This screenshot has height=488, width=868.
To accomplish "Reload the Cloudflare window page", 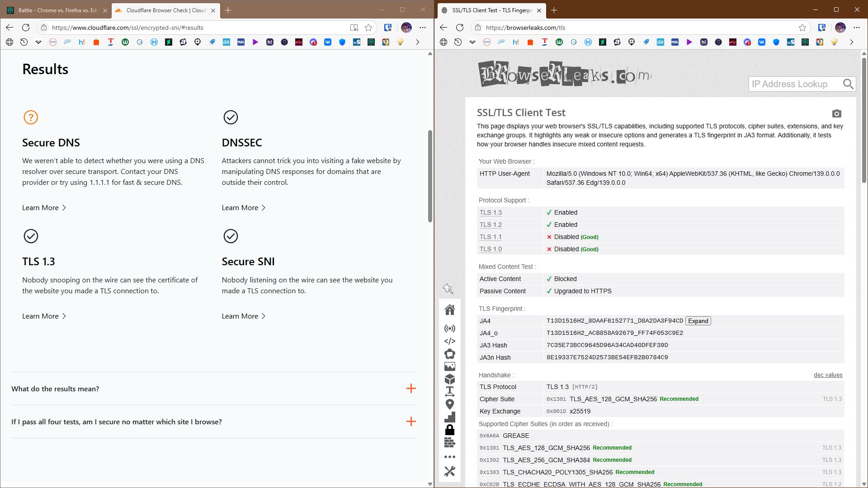I will click(x=26, y=28).
